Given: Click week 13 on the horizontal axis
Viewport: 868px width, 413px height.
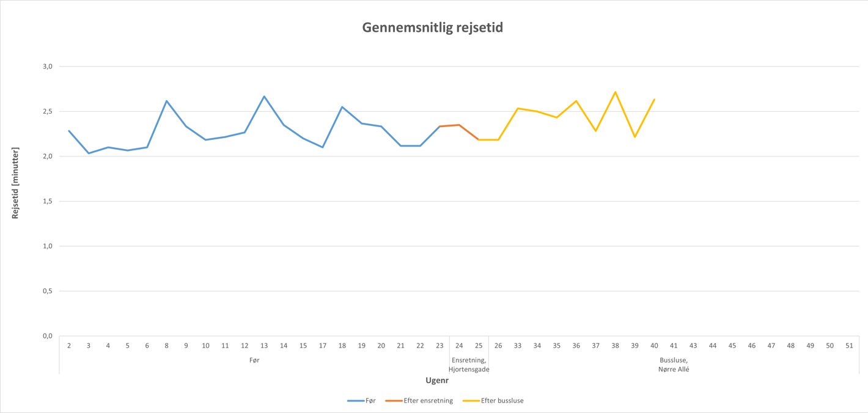Looking at the screenshot, I should click(x=264, y=346).
